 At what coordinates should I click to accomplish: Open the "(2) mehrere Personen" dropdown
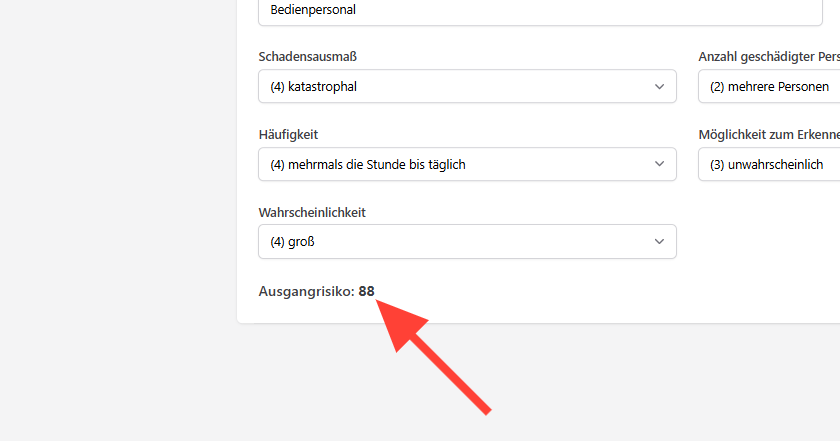point(769,86)
